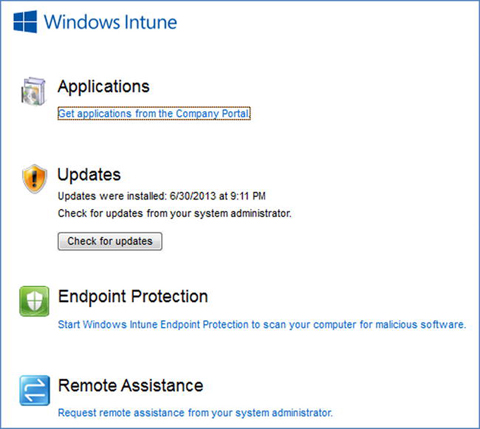Click the Remote Assistance heading
The image size is (480, 429).
pyautogui.click(x=131, y=385)
